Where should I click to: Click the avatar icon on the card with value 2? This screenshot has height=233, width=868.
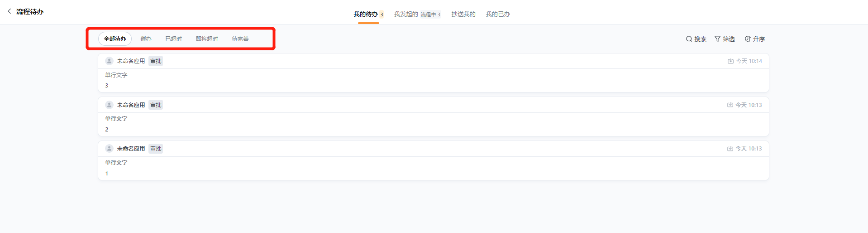(x=109, y=105)
